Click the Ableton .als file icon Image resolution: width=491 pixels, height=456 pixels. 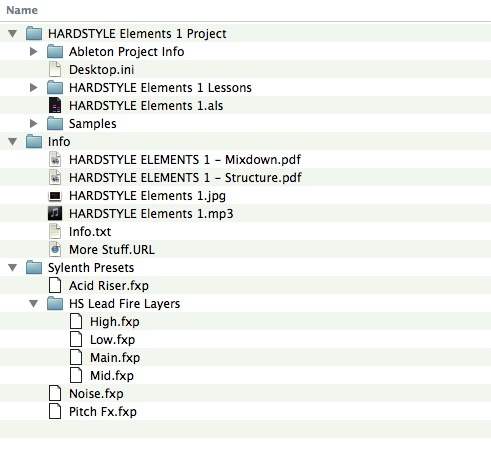(55, 105)
